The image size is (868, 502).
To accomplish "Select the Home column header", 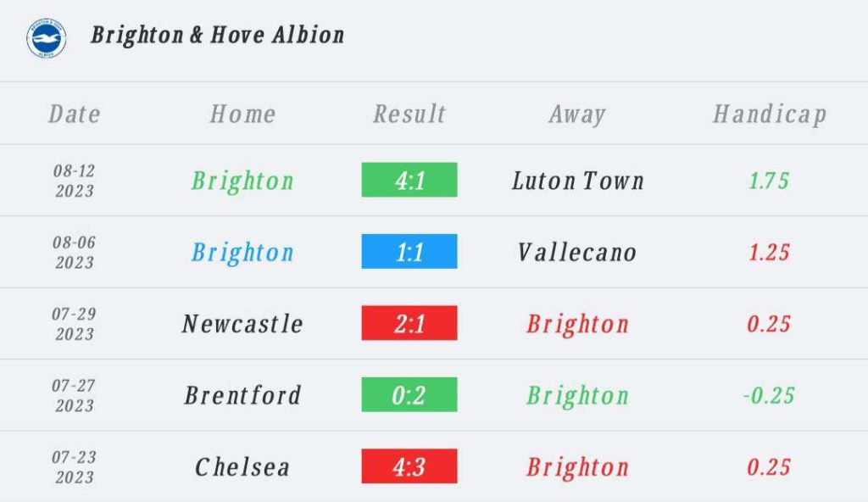I will [x=242, y=114].
